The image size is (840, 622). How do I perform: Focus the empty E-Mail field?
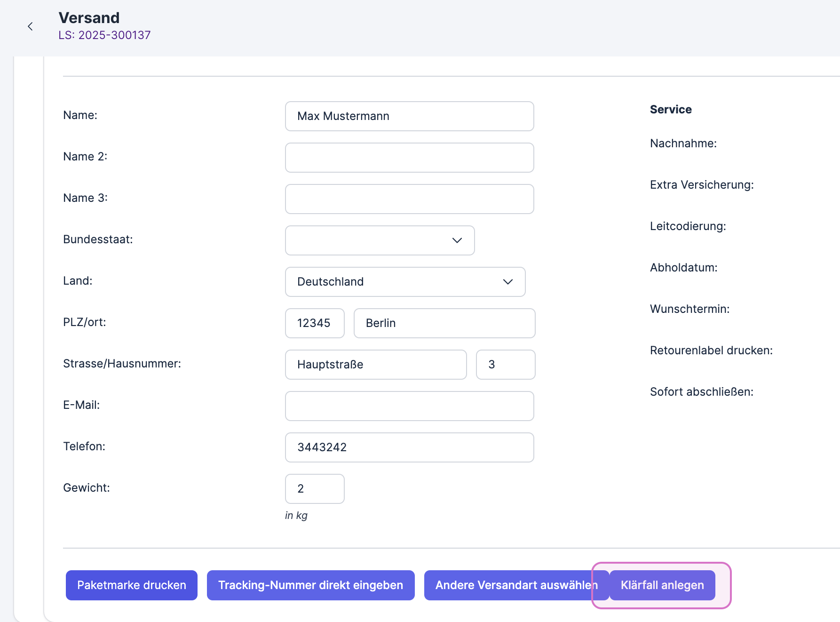tap(409, 406)
